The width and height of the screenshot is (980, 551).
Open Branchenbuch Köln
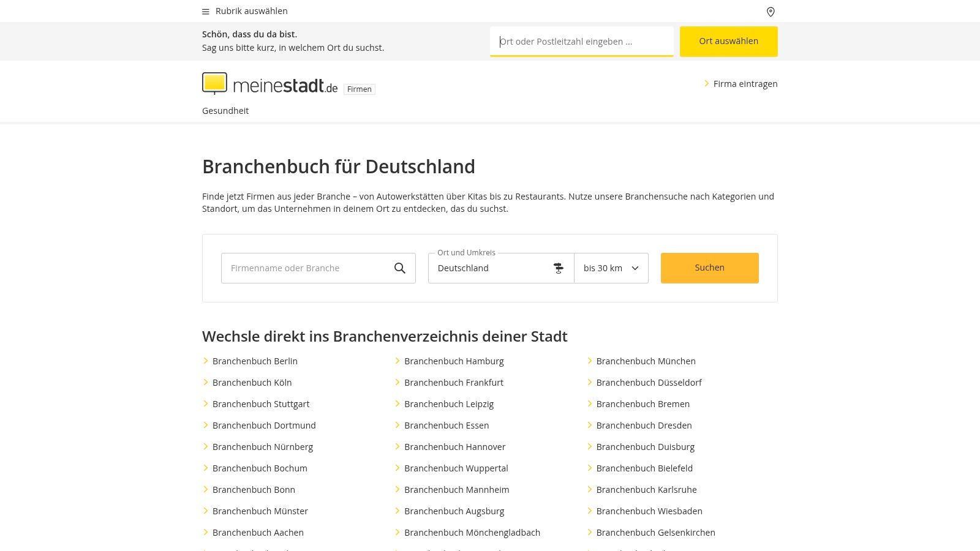[252, 382]
